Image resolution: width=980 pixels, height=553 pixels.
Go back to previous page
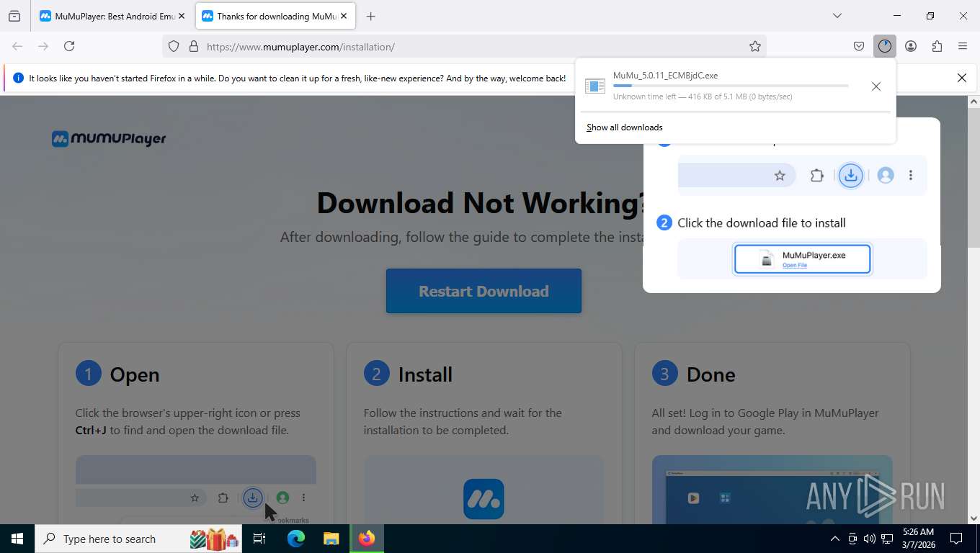(17, 46)
